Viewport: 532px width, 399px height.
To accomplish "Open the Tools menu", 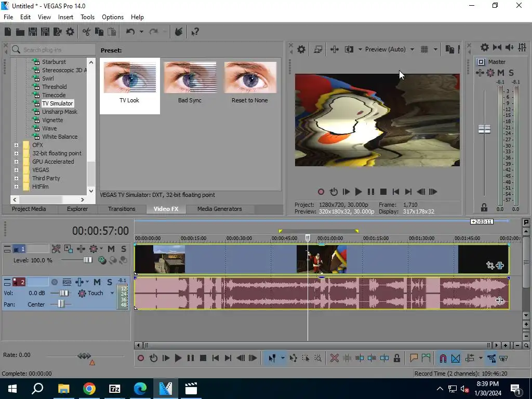I will point(87,17).
